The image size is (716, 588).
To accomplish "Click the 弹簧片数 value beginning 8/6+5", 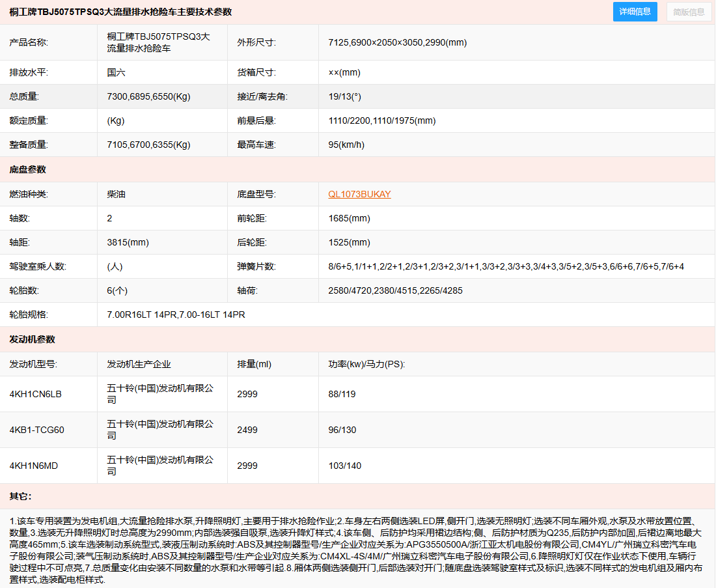I will [506, 266].
